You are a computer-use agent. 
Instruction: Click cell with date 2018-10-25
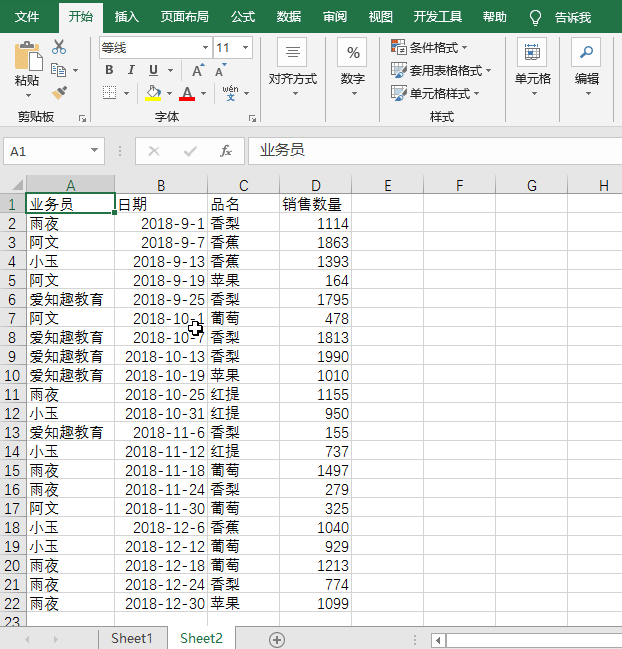click(161, 394)
